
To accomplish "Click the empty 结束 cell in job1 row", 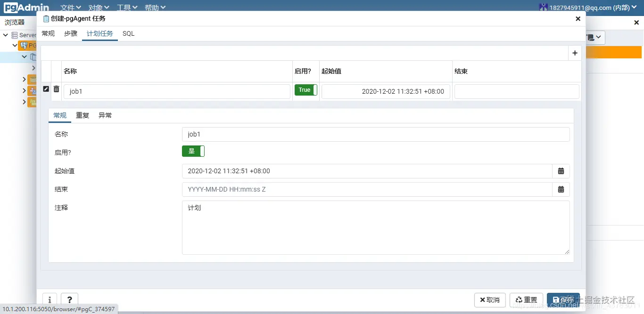I will [517, 91].
